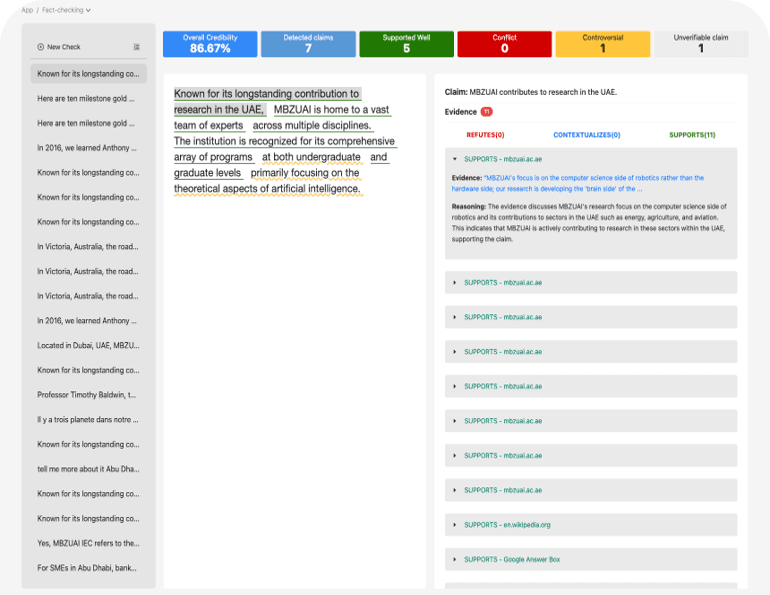This screenshot has height=595, width=770.
Task: Select claim 'The institution is recognized for its comprehensive'
Action: 284,141
